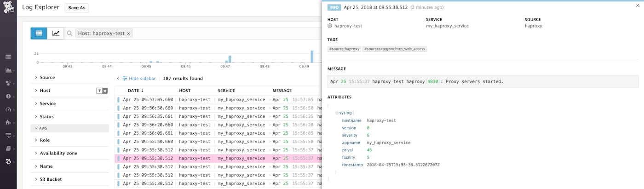Click appname attribute value my_haproxy_service
The width and height of the screenshot is (644, 189).
(389, 143)
